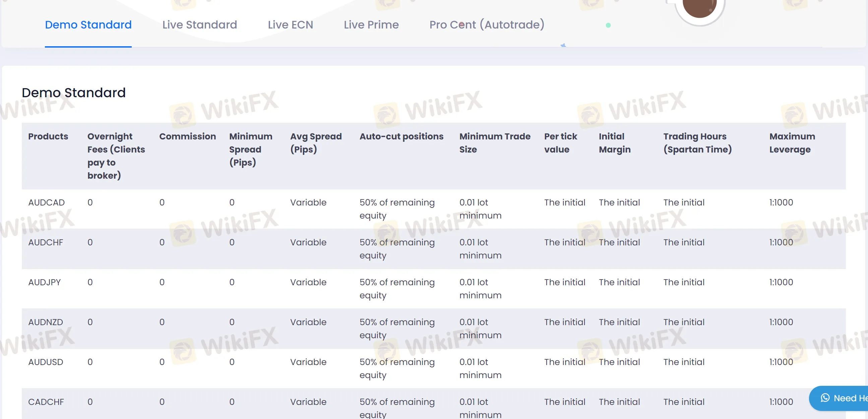This screenshot has width=868, height=419.
Task: Click the AUDUSD product name
Action: [46, 362]
